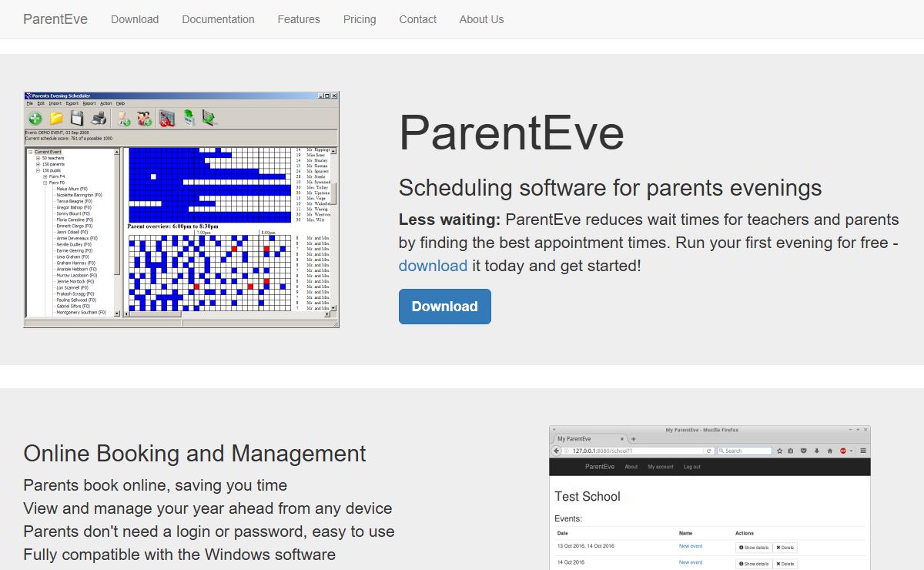The width and height of the screenshot is (924, 570).
Task: Open the Documentation page from the navbar
Action: (218, 19)
